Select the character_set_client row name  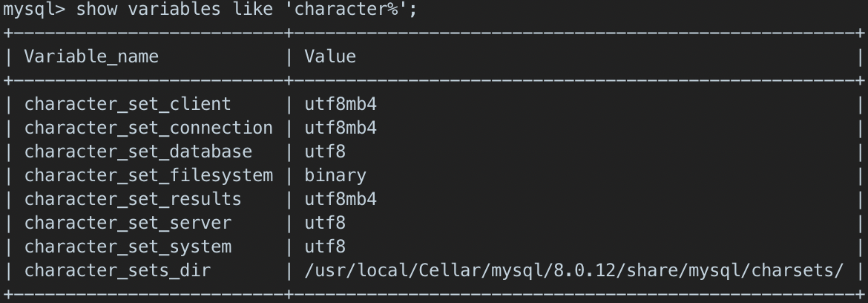(x=128, y=104)
